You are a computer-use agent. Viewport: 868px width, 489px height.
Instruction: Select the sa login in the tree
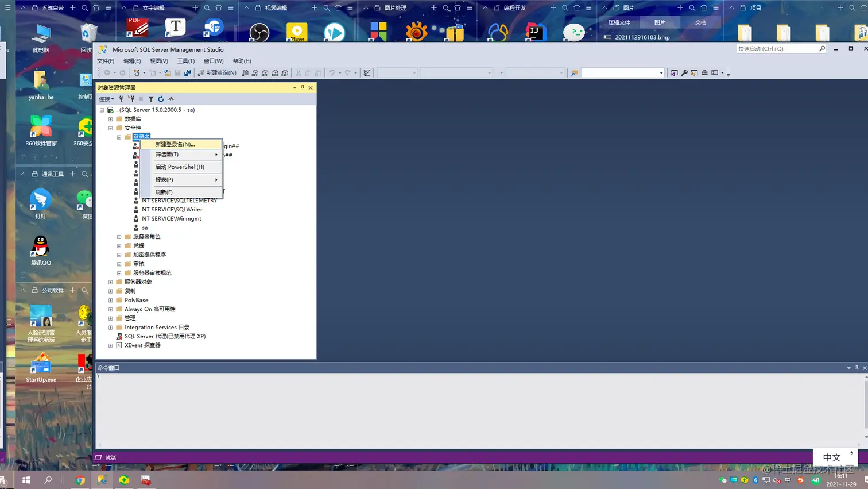click(x=145, y=228)
